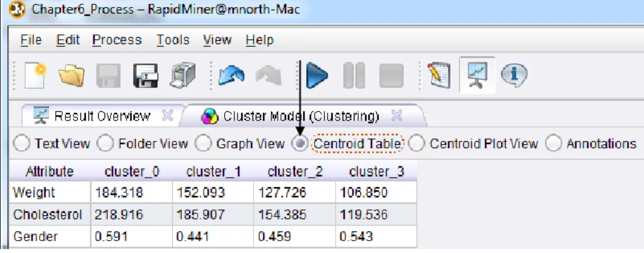The height and width of the screenshot is (253, 644).
Task: Click the Pause process button
Action: [x=354, y=76]
